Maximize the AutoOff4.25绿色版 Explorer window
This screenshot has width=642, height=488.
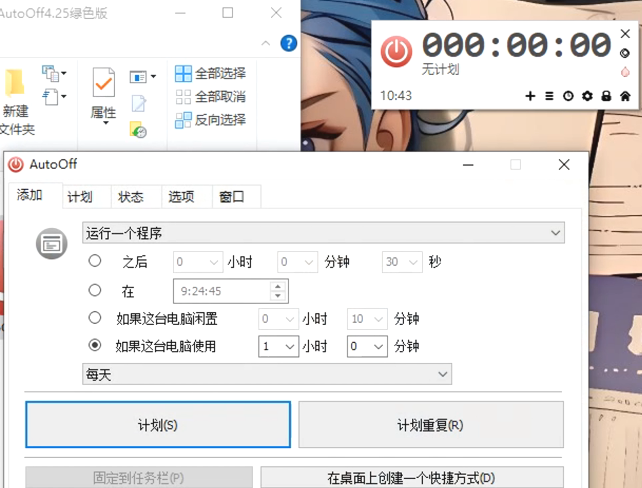click(228, 13)
